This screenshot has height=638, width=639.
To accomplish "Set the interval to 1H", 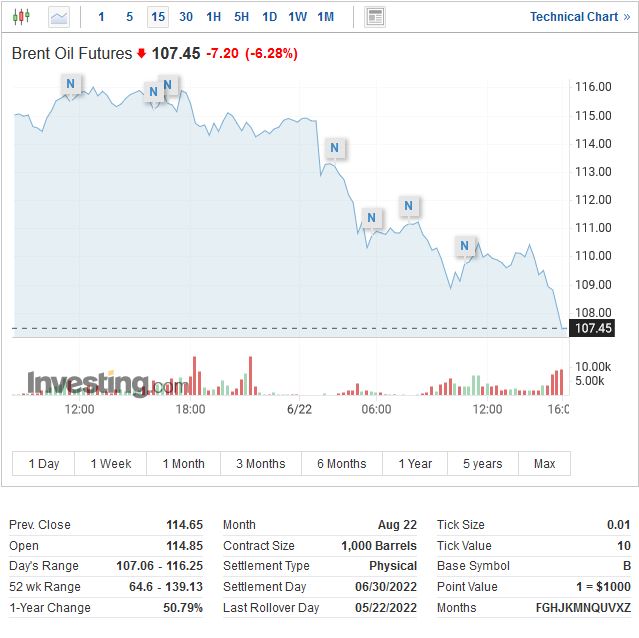I will pyautogui.click(x=214, y=17).
